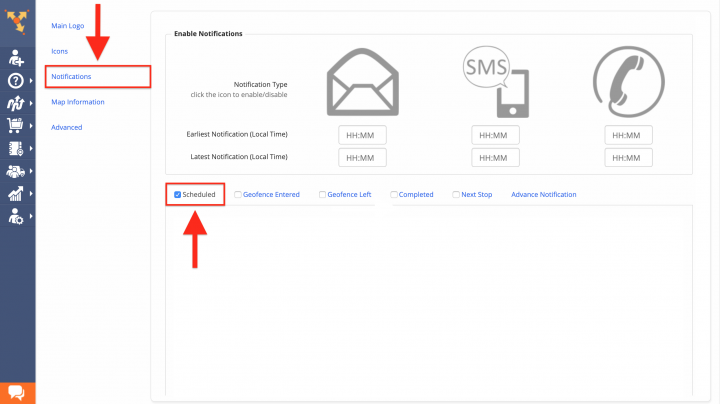
Task: Check the Completed checkbox
Action: pos(394,195)
